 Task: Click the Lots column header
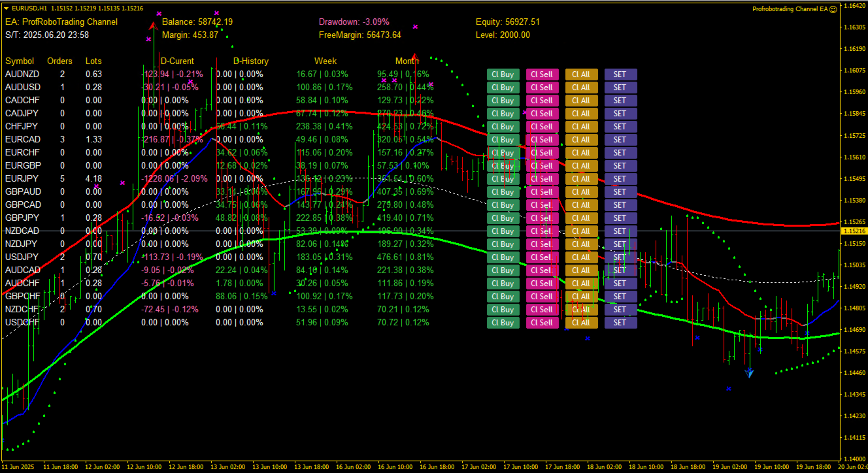tap(93, 61)
